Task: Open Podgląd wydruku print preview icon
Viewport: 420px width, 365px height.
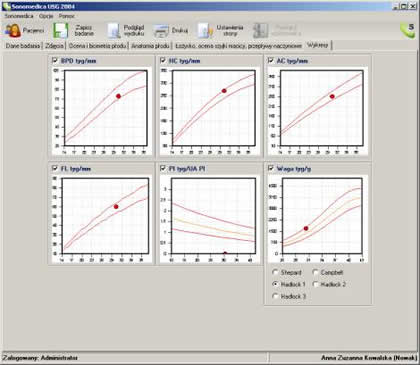Action: (x=114, y=31)
